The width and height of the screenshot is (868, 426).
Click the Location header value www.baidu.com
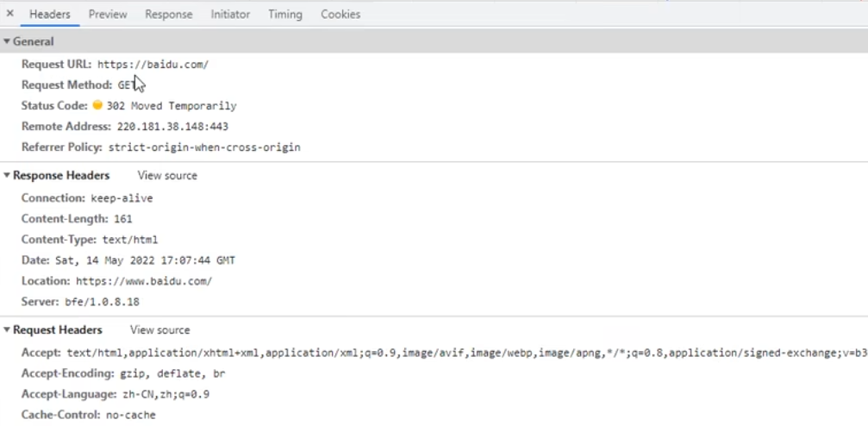point(143,281)
